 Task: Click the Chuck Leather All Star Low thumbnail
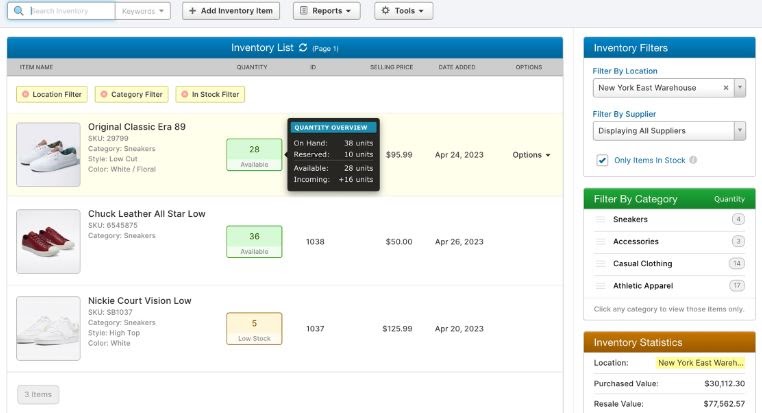49,241
